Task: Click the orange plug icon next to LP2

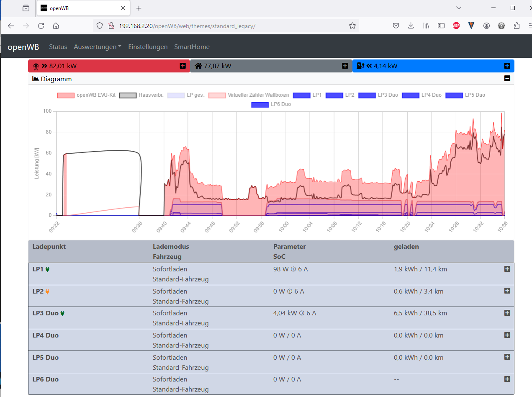Action: (47, 291)
